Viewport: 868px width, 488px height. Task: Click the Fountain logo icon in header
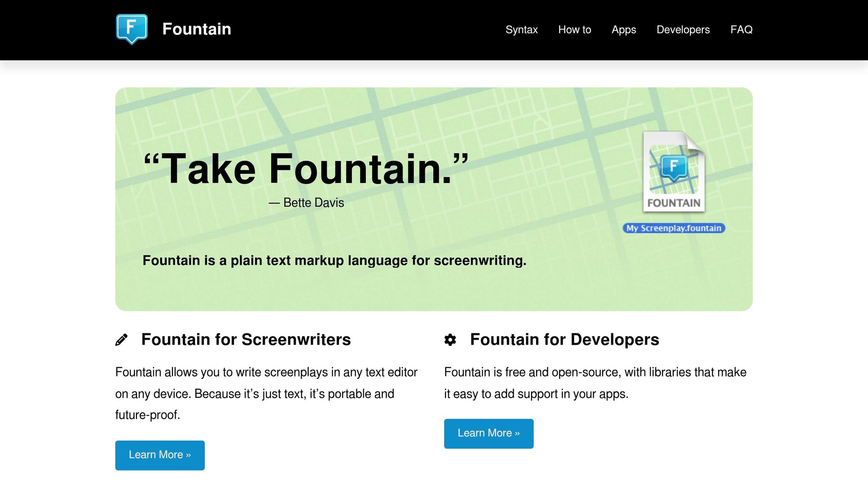[x=132, y=29]
